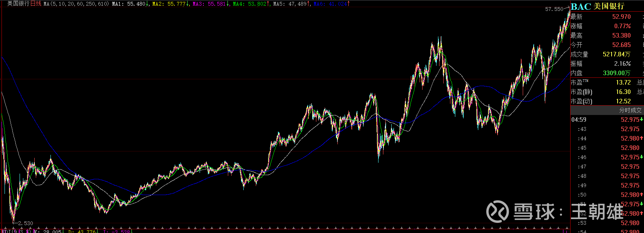
Task: Click the MA4: 53.802 value
Action: (x=251, y=4)
